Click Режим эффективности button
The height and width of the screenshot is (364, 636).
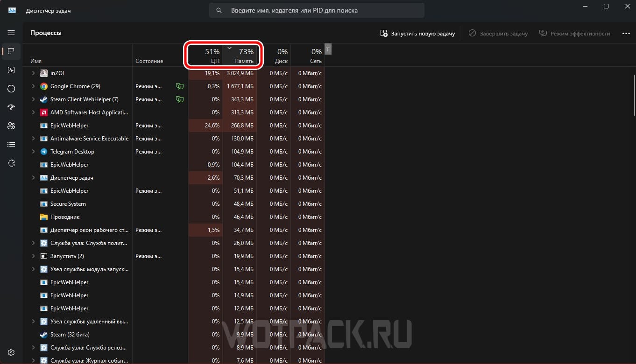coord(574,34)
